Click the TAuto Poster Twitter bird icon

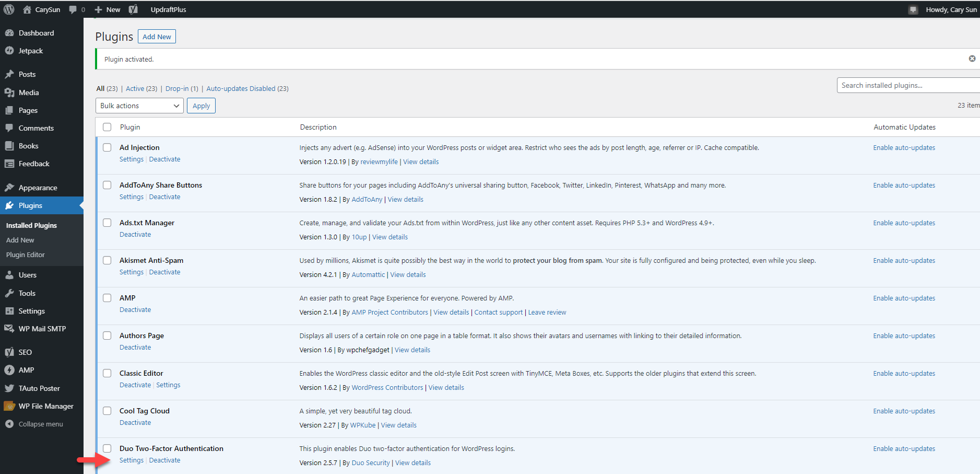pos(9,388)
